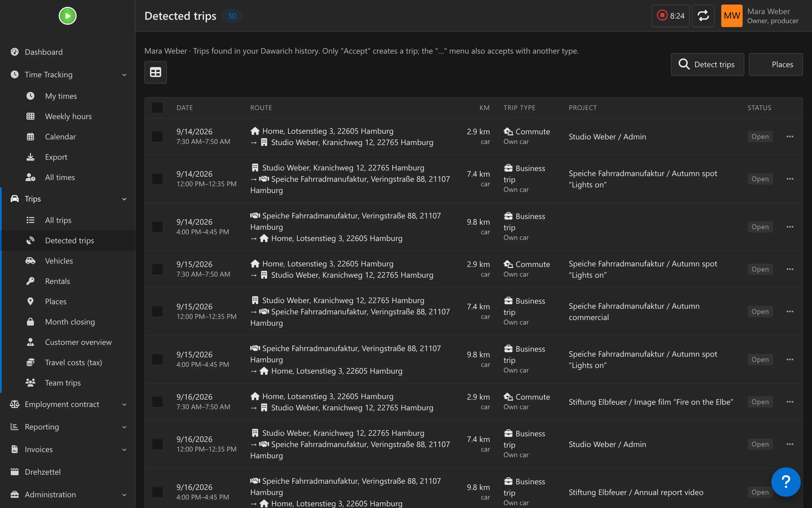Click the Open status of 9/15/2026 12:00 PM trip
The width and height of the screenshot is (812, 508).
pyautogui.click(x=760, y=312)
